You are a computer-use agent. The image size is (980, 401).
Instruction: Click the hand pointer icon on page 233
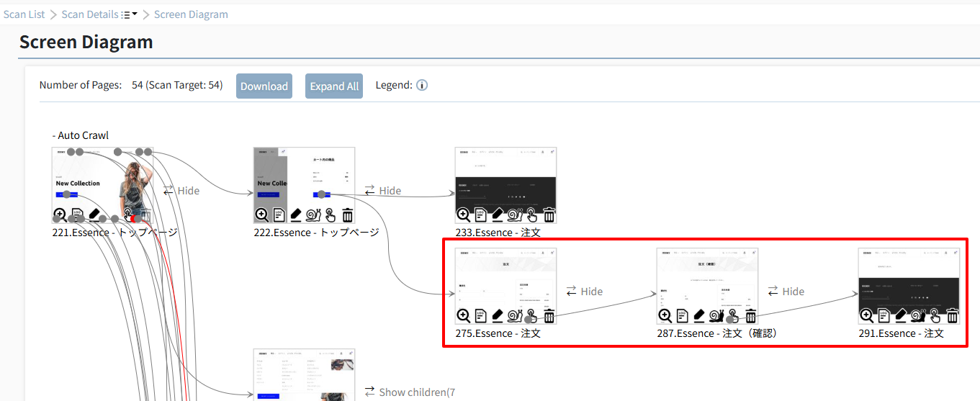531,215
